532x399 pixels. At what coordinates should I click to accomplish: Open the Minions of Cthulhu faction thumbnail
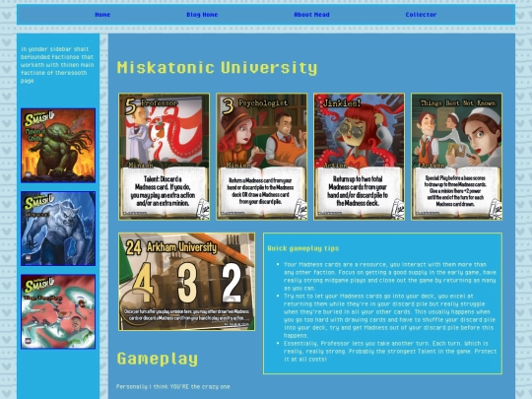click(58, 146)
